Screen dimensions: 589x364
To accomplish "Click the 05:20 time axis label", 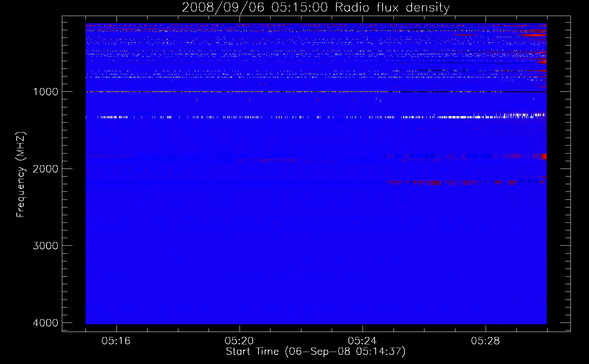I will coord(239,341).
